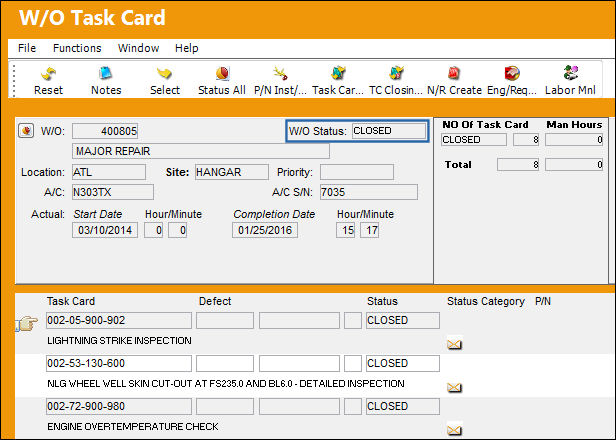
Task: Click the completion hour field 15
Action: coord(346,230)
